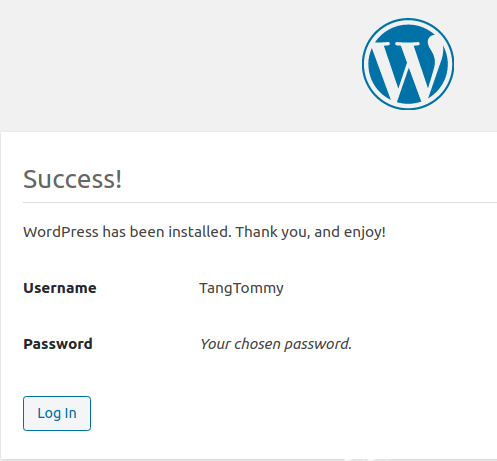Screen dimensions: 497x461
Task: Click the italic word "password." in the note
Action: [318, 345]
